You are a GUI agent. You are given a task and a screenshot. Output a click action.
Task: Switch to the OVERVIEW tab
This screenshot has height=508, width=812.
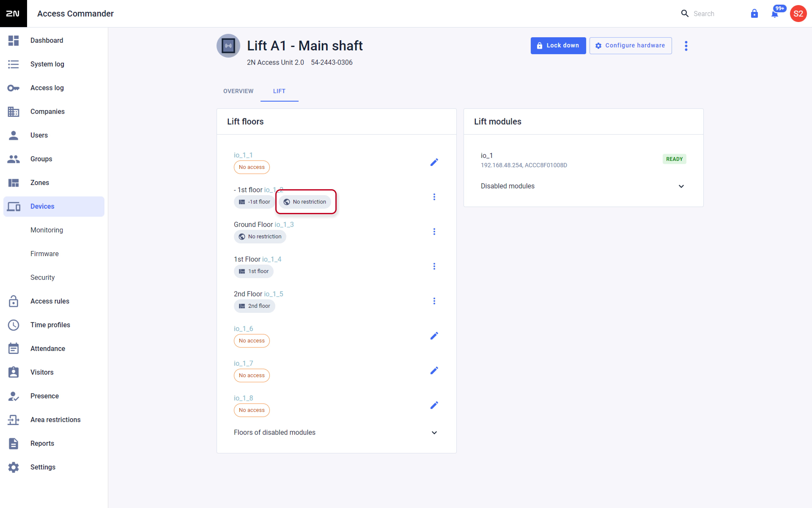click(238, 91)
